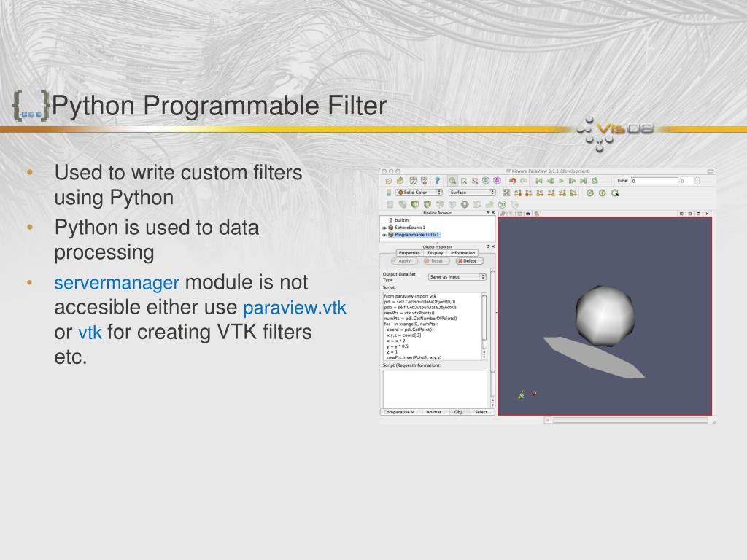
Task: Step forward one animation frame
Action: click(572, 181)
